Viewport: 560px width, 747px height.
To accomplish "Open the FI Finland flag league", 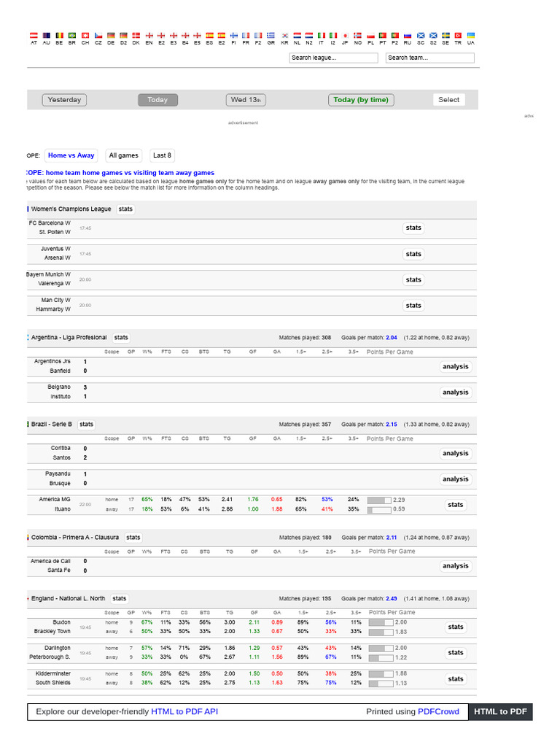I will pyautogui.click(x=234, y=36).
